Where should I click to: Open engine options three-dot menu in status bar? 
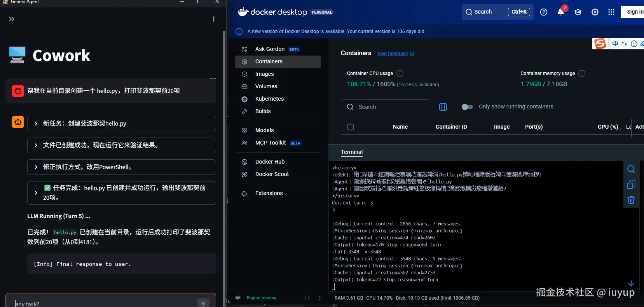pyautogui.click(x=320, y=298)
